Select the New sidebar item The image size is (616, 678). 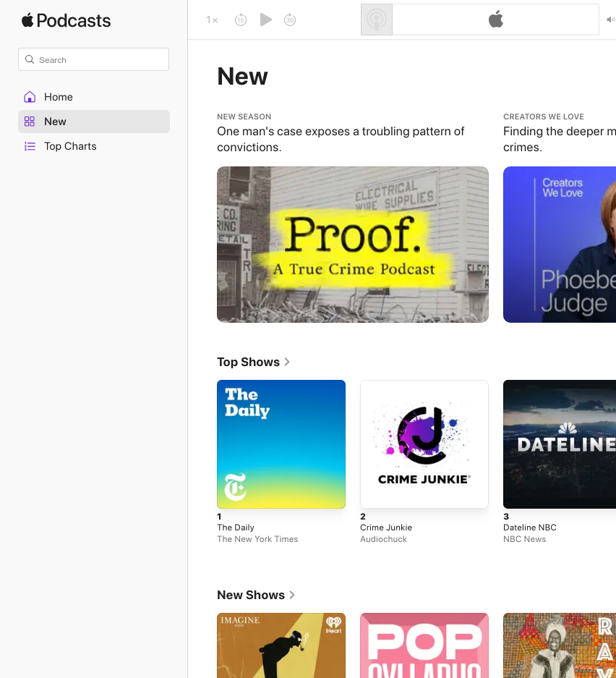coord(94,122)
